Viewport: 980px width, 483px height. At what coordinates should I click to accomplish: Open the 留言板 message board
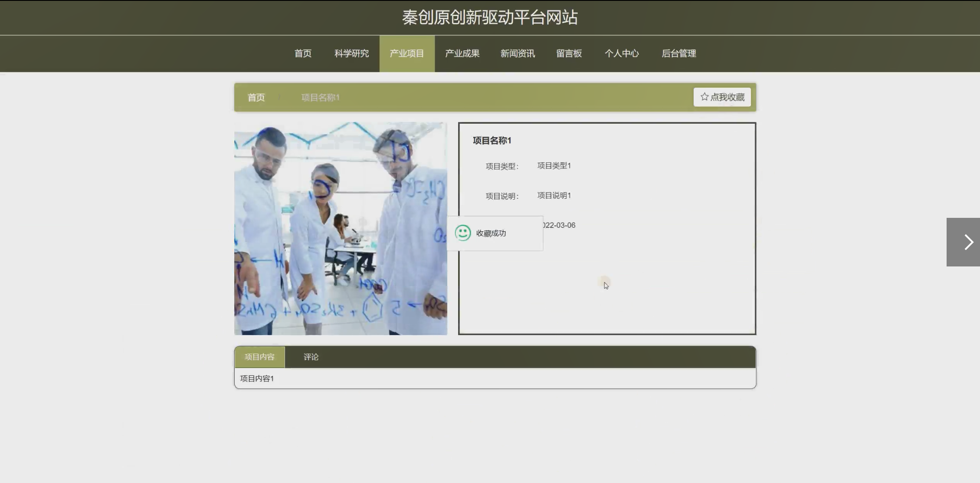click(x=569, y=53)
